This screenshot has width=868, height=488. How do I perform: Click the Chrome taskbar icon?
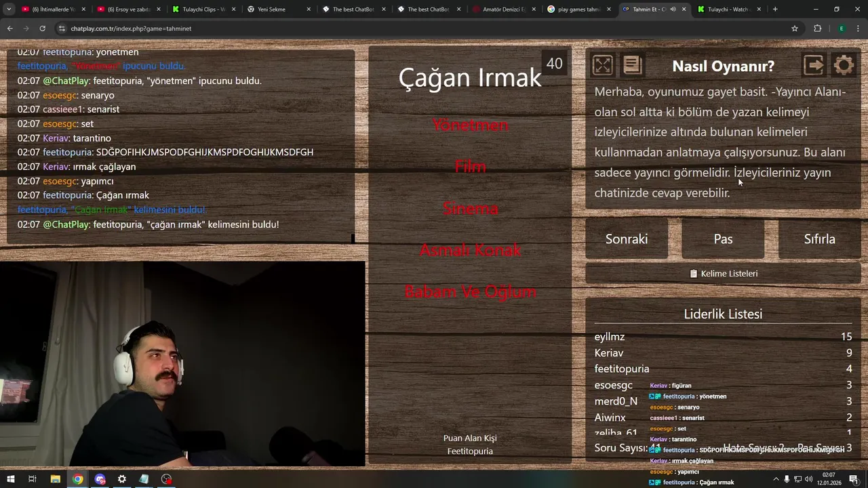78,479
